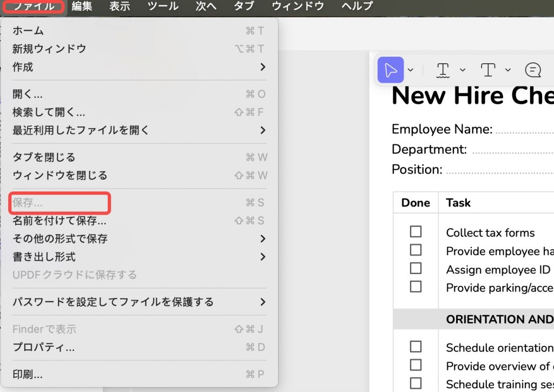The image size is (554, 392).
Task: Check the Provide overview box
Action: 415,365
